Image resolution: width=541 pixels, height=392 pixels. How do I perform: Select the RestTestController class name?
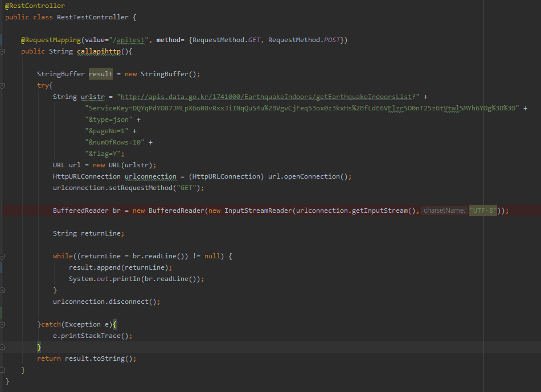92,17
